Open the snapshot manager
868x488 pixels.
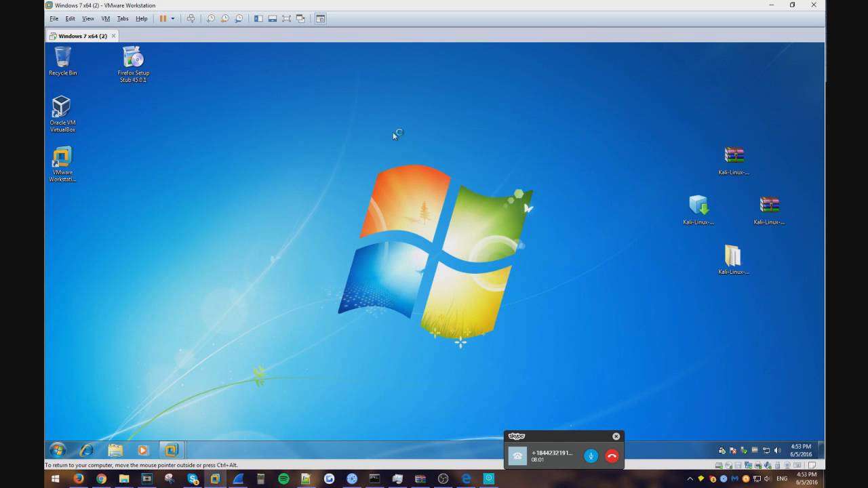239,18
